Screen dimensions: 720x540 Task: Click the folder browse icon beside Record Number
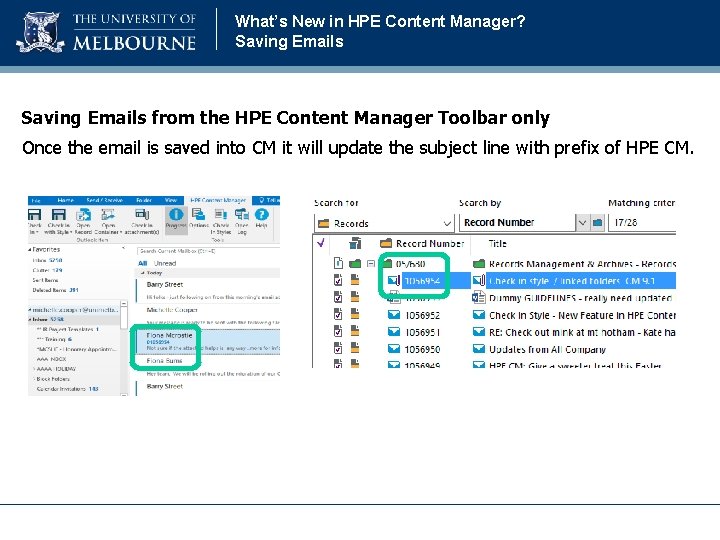597,223
